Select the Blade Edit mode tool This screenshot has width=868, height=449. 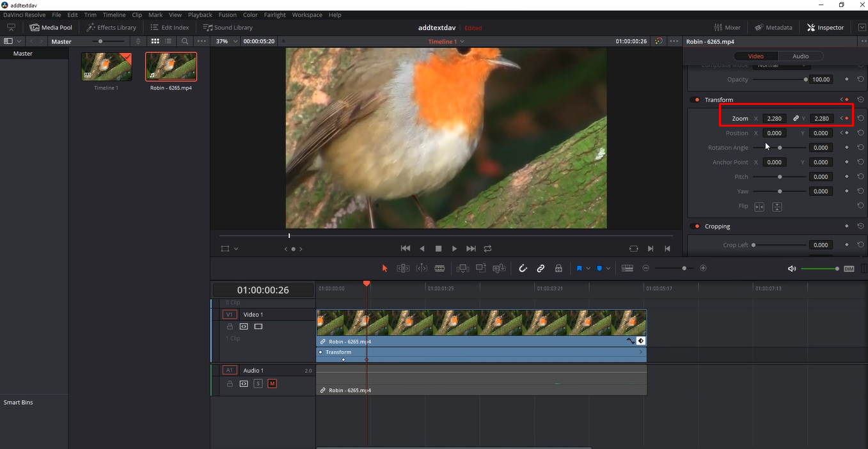(x=439, y=268)
